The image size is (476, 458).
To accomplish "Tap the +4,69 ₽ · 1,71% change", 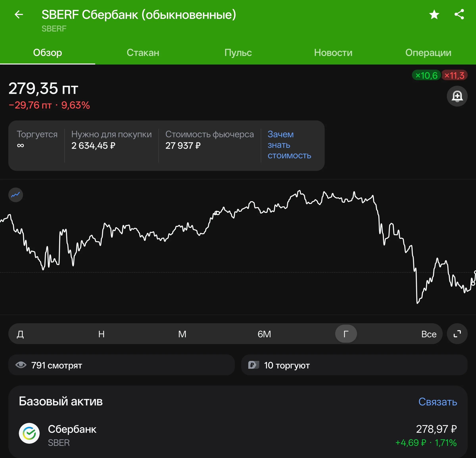I will pos(426,443).
